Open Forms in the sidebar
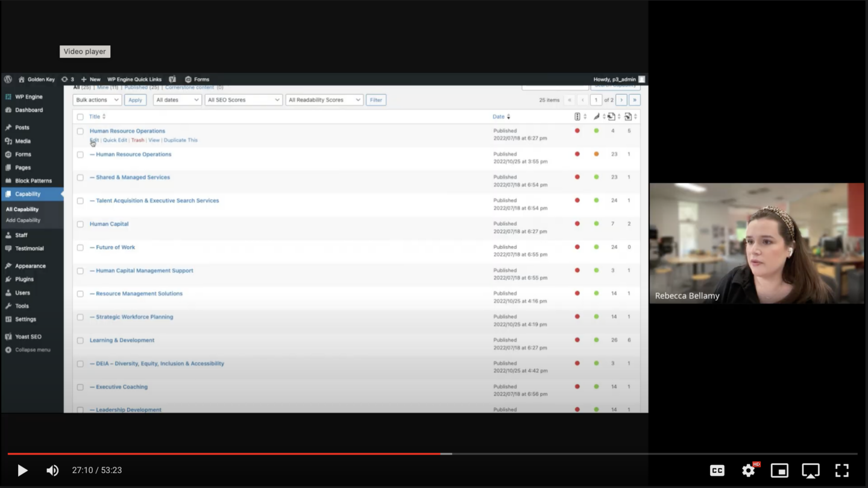Viewport: 868px width, 488px height. 23,154
